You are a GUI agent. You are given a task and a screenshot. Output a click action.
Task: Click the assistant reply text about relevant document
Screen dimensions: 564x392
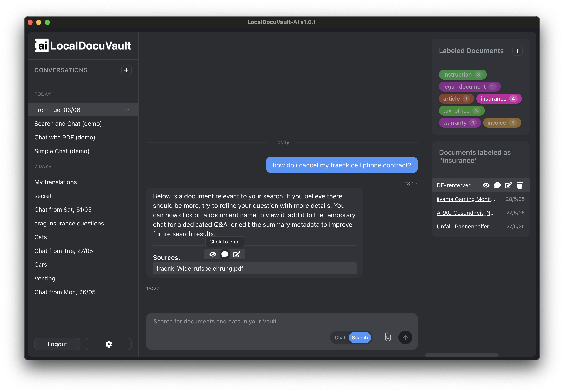(x=254, y=215)
